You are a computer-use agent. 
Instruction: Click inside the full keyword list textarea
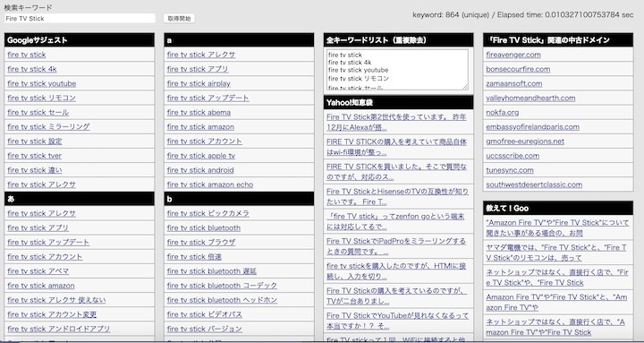(x=397, y=70)
